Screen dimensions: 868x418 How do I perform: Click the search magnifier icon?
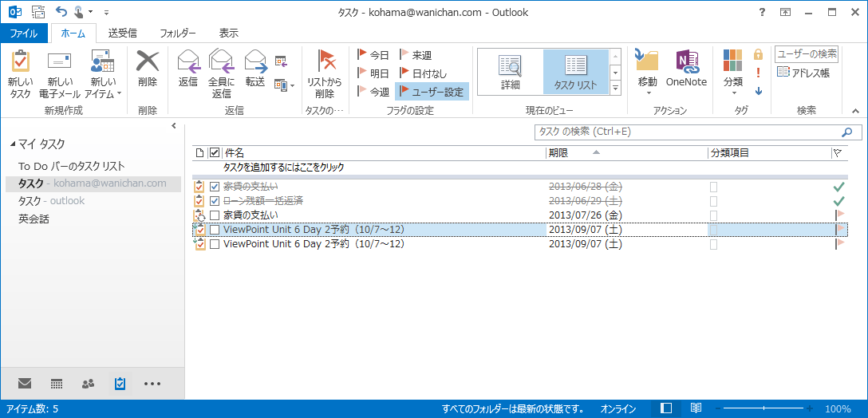click(847, 132)
